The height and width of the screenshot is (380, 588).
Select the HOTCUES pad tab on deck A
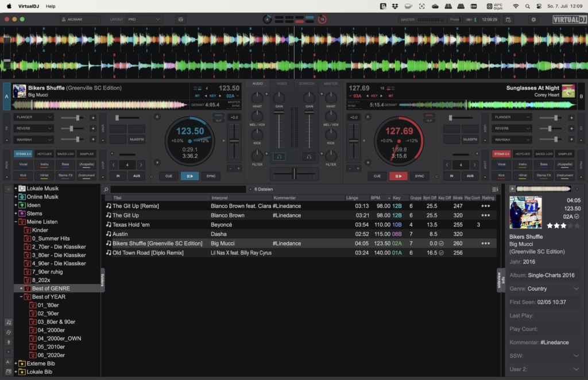pos(44,154)
